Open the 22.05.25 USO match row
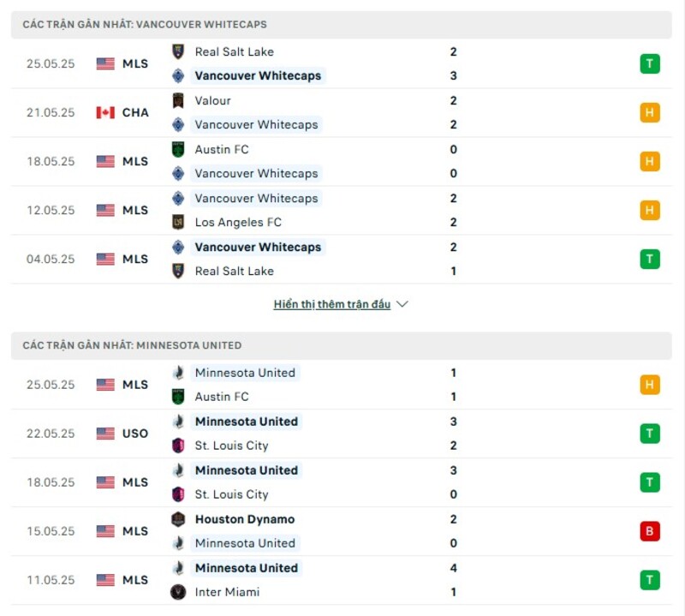685x616 pixels. (x=342, y=434)
